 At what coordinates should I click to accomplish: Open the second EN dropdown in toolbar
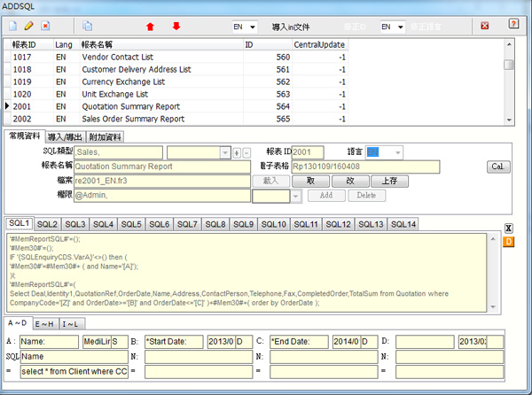click(401, 27)
